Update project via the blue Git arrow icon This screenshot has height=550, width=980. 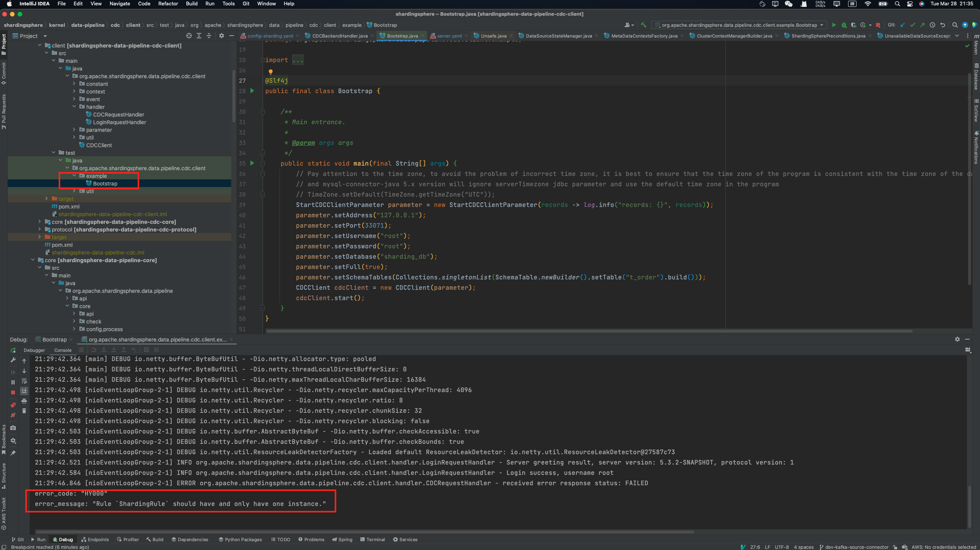pyautogui.click(x=903, y=25)
